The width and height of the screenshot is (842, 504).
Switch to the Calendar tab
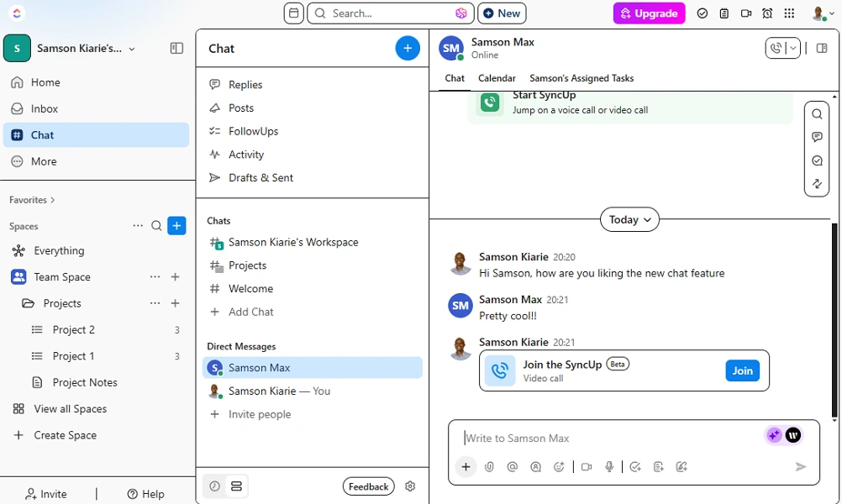tap(497, 78)
